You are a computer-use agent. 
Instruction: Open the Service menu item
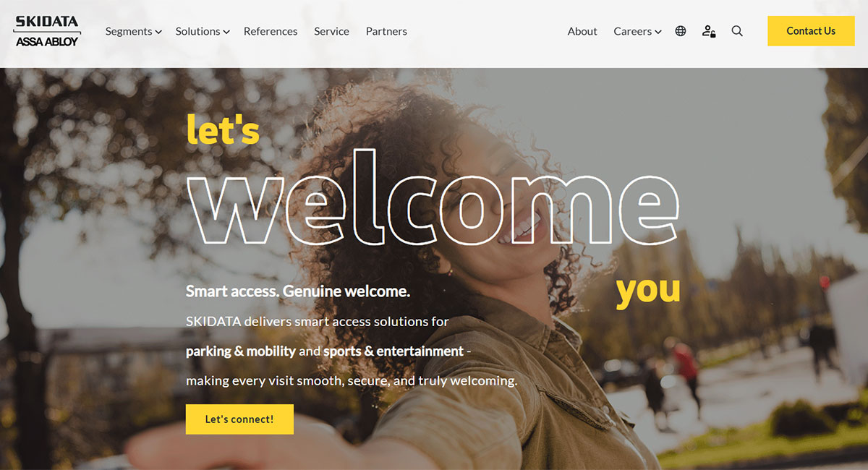coord(331,31)
